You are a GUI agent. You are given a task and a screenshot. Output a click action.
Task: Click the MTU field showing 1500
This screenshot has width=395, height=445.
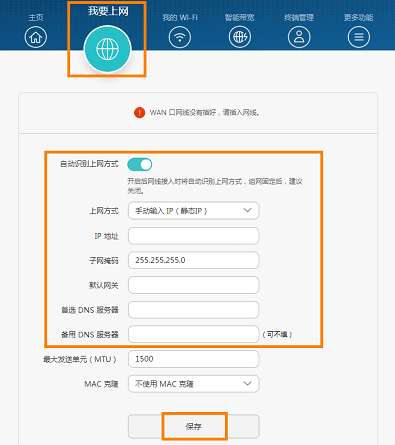click(193, 359)
